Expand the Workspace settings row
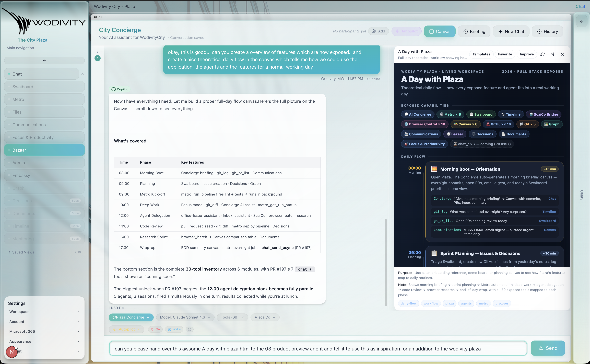This screenshot has width=590, height=364. [44, 312]
